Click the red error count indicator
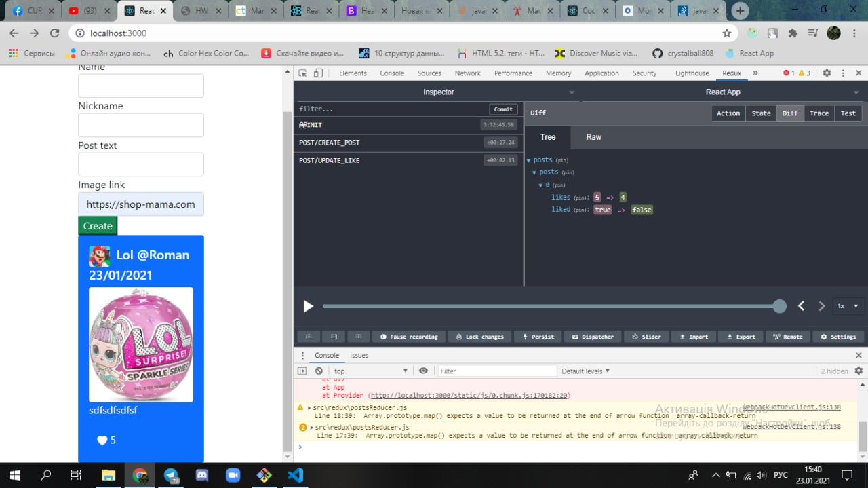Screen dimensions: 868x488 click(x=789, y=73)
